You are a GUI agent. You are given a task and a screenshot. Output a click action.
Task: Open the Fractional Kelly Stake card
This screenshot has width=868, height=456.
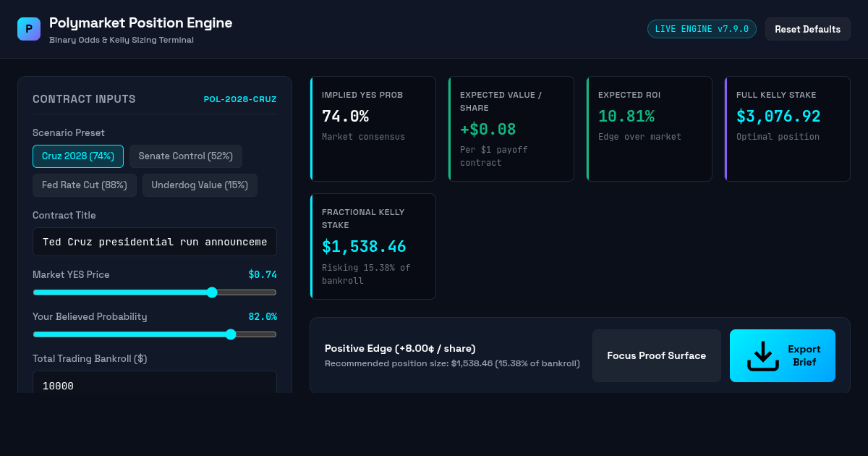click(x=373, y=246)
